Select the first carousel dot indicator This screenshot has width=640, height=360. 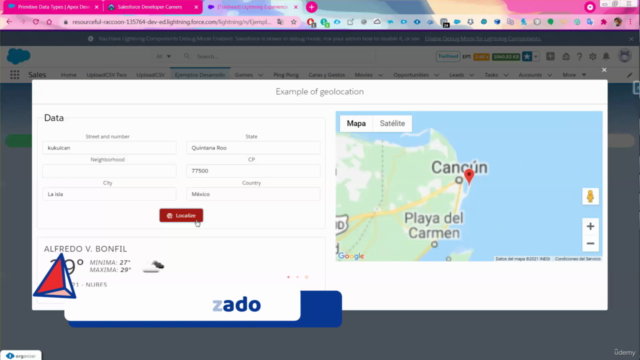click(289, 277)
